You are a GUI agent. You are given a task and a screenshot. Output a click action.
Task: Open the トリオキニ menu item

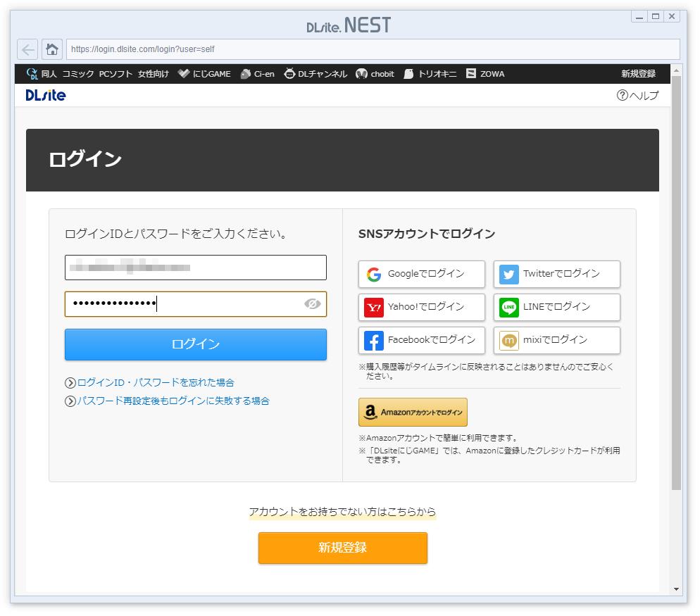437,74
